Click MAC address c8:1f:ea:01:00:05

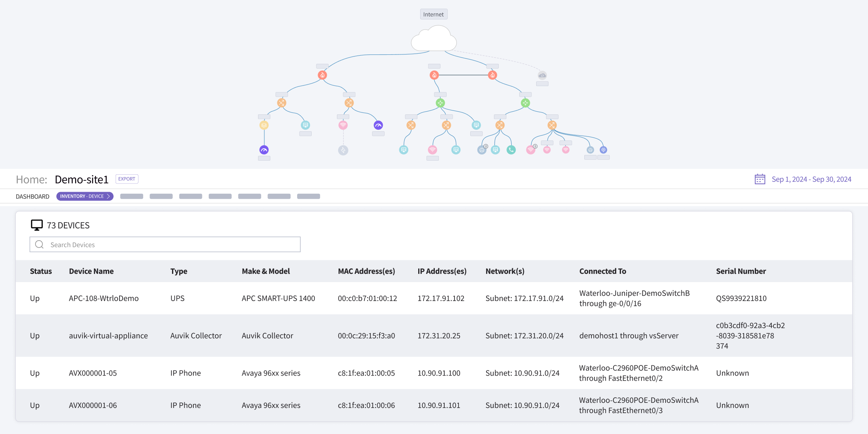pos(366,373)
